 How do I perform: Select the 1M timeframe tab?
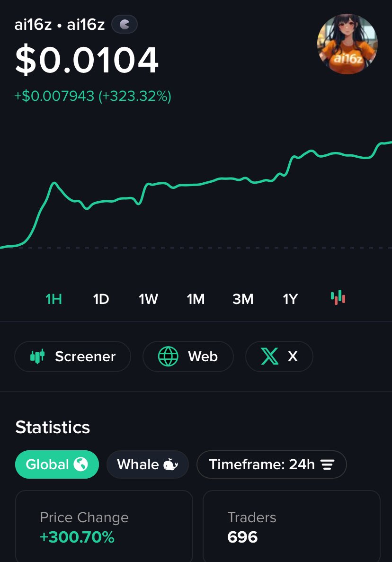[x=196, y=299]
